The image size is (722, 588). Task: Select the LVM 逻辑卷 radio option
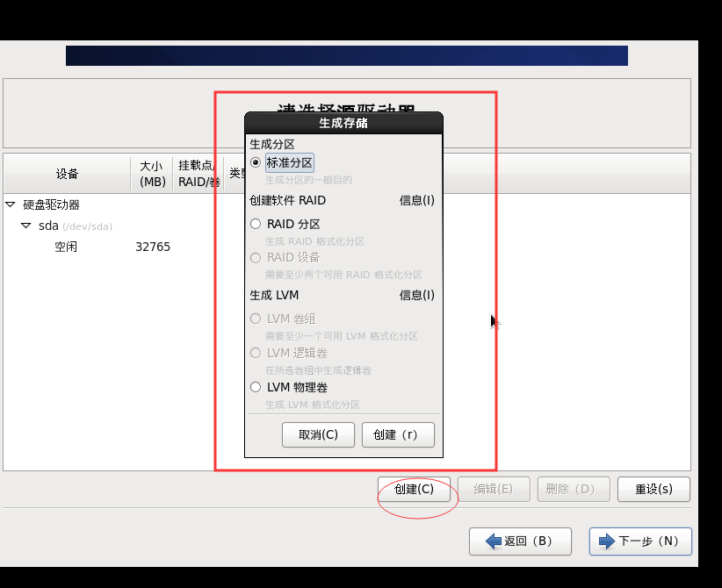[x=256, y=354]
